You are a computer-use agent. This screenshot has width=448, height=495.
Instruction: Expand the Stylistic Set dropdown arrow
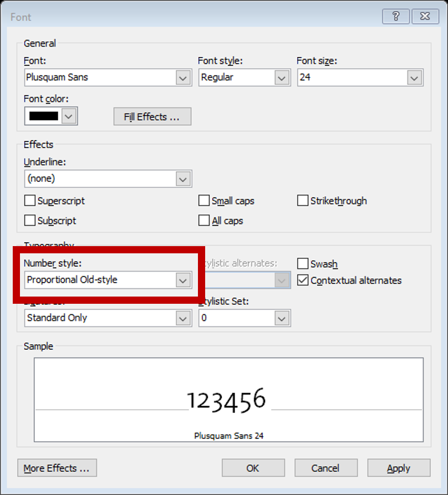coord(282,318)
